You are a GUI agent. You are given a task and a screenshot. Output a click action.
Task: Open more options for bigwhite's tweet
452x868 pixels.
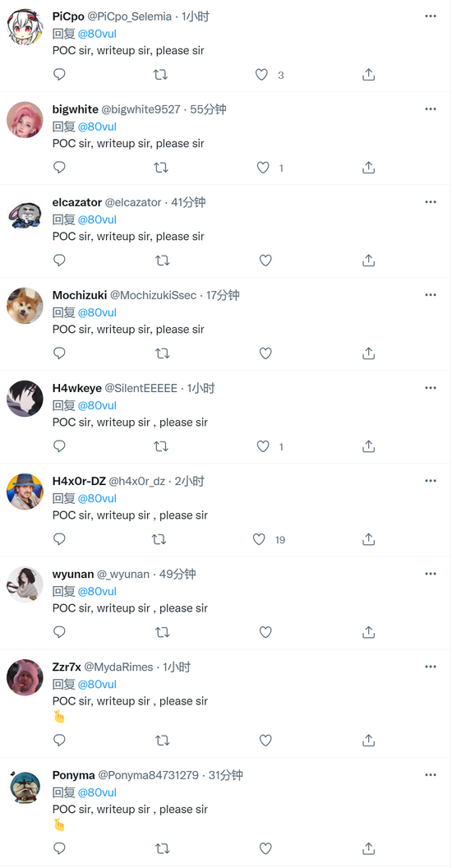431,109
